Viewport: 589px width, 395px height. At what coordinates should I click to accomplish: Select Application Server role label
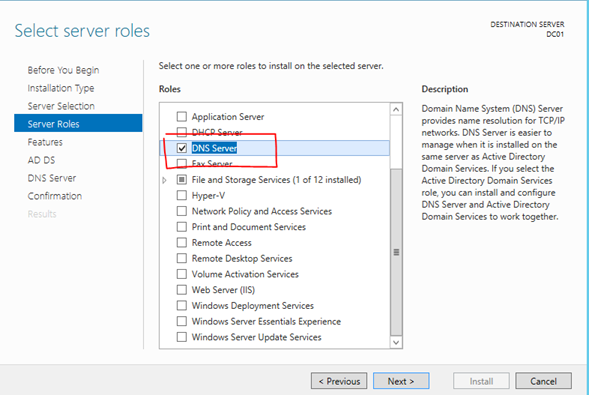tap(228, 117)
